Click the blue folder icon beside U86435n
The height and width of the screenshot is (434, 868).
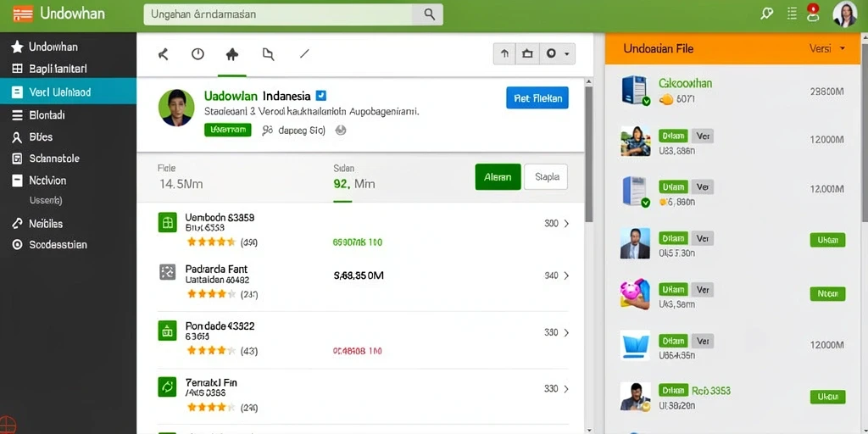[634, 346]
